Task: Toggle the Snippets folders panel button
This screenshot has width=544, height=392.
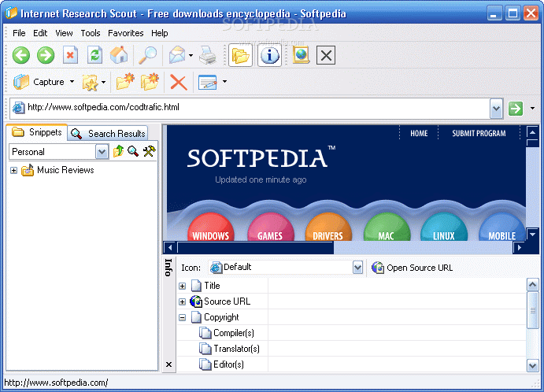Action: point(240,55)
